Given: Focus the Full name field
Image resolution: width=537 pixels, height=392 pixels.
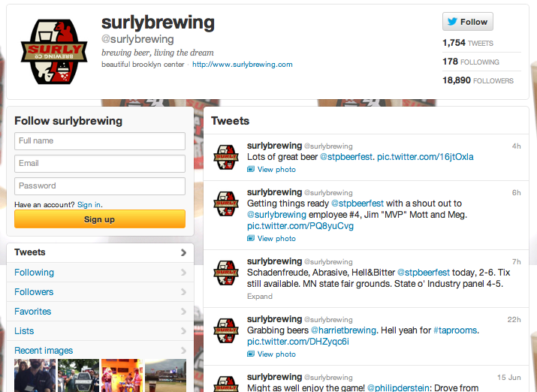Looking at the screenshot, I should coord(100,140).
